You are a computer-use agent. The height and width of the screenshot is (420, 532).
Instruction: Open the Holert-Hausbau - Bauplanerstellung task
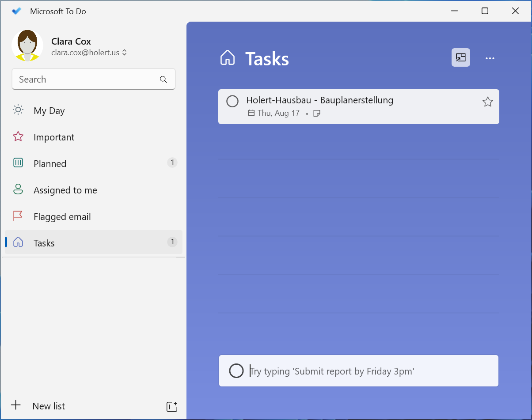[359, 106]
